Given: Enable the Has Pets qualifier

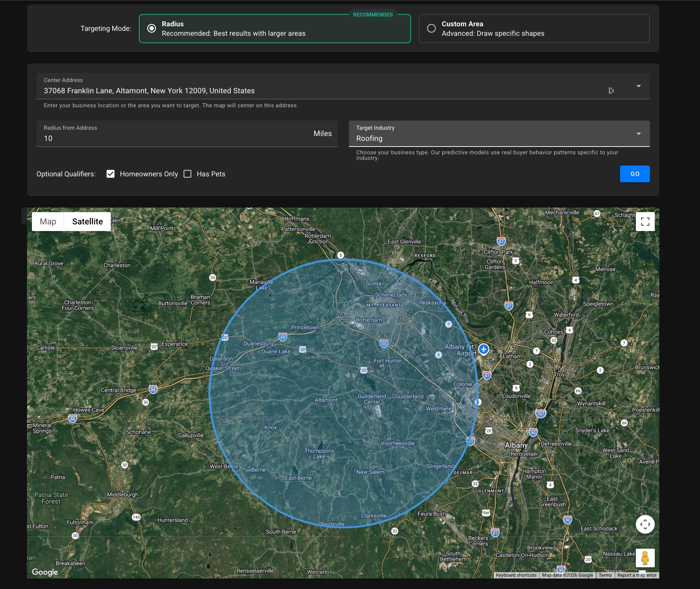Looking at the screenshot, I should click(x=188, y=174).
